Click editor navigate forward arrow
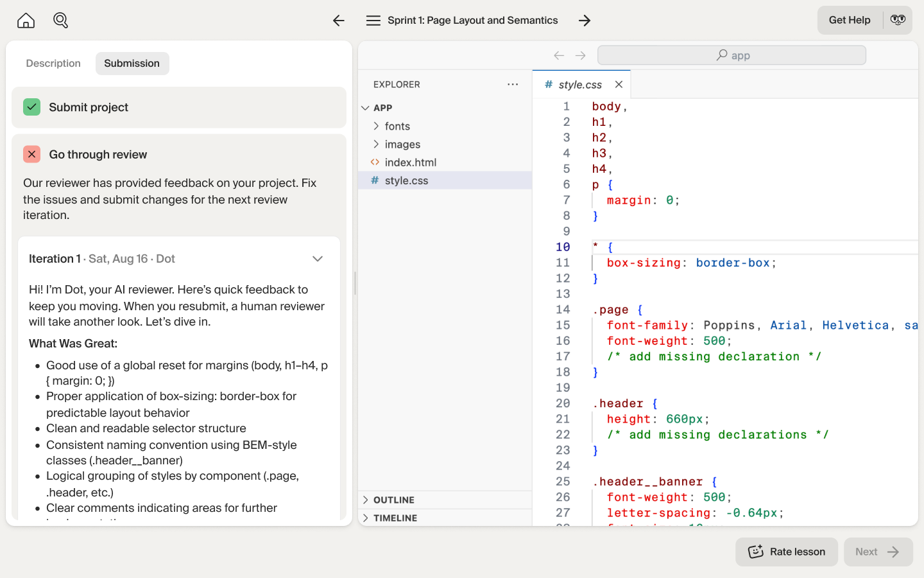The image size is (924, 578). click(580, 55)
